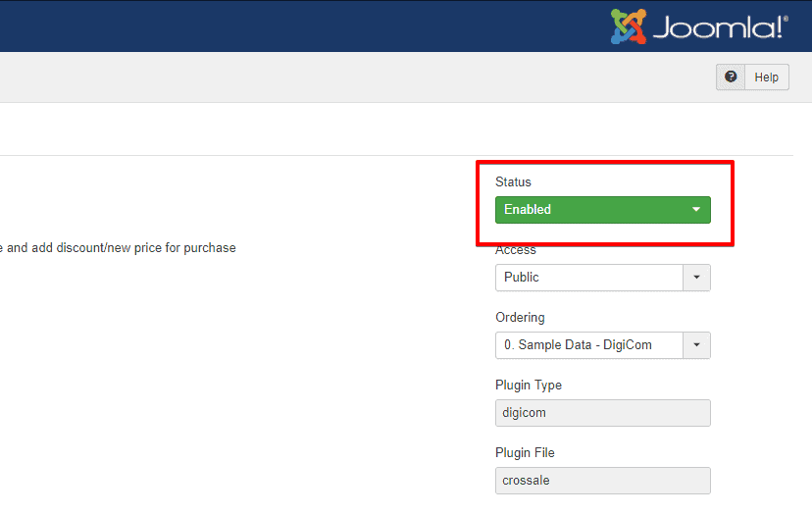Click the Help button text
The height and width of the screenshot is (515, 812).
point(766,77)
